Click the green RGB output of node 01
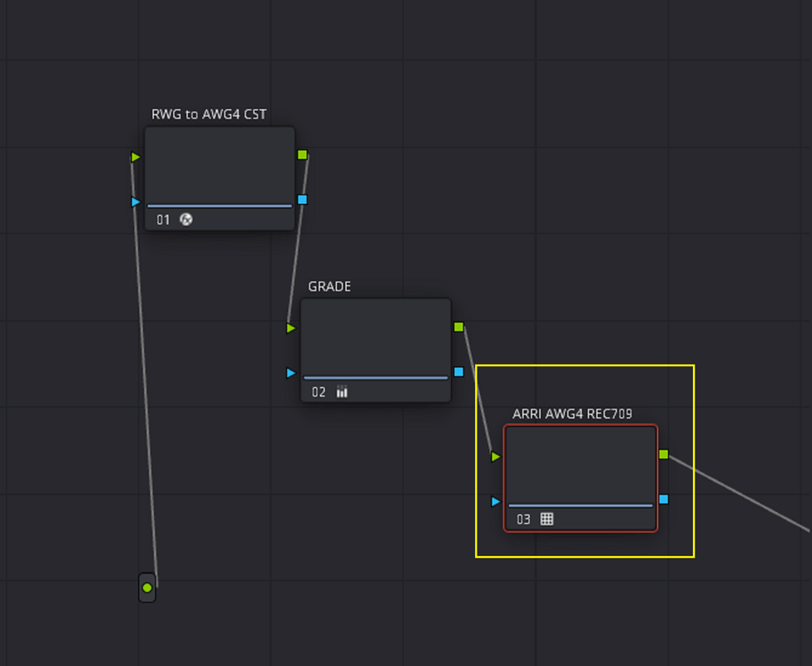Image resolution: width=812 pixels, height=666 pixels. point(303,155)
